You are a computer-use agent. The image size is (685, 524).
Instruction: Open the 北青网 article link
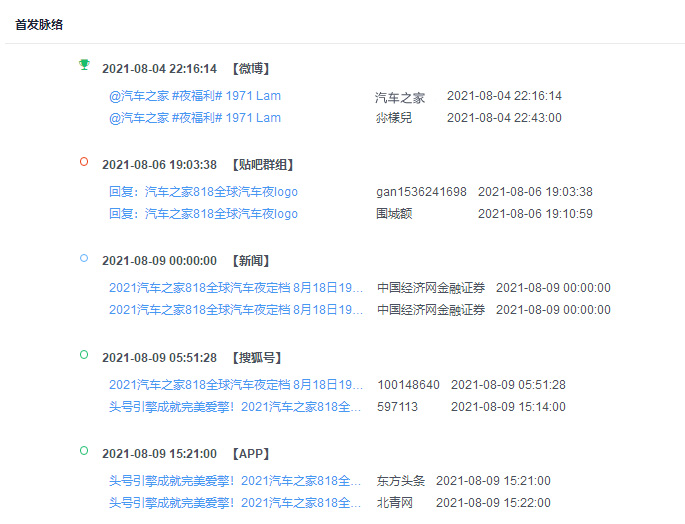(236, 503)
